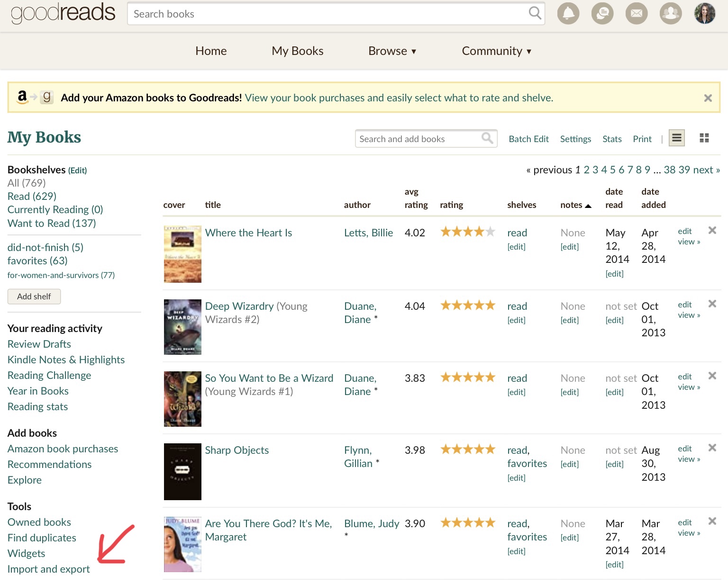Screen dimensions: 728x584
Task: Open the Read (629) shelf
Action: (x=32, y=196)
